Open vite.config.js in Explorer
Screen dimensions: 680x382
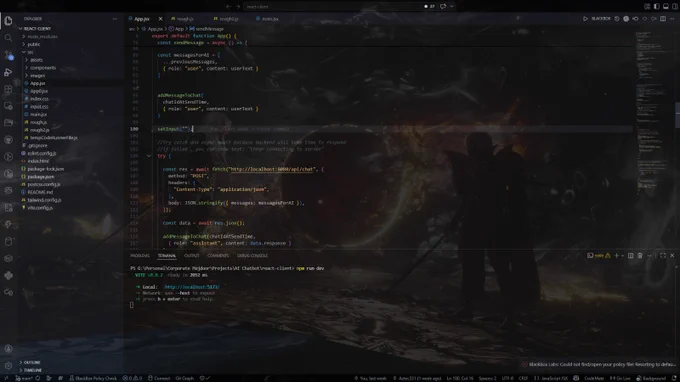pos(40,208)
